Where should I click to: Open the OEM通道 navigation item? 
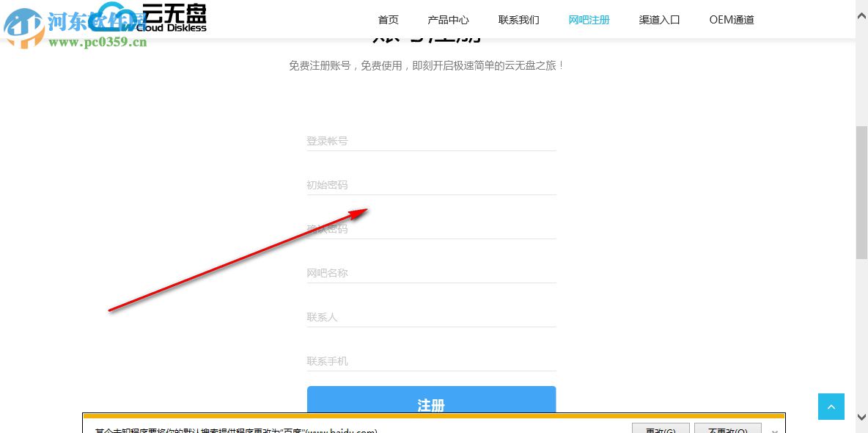pos(731,20)
